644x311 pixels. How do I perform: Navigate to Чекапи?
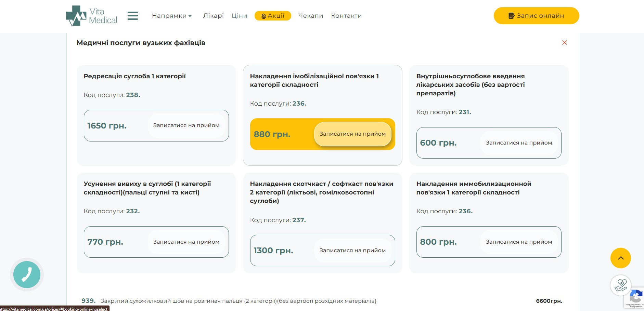pyautogui.click(x=310, y=16)
